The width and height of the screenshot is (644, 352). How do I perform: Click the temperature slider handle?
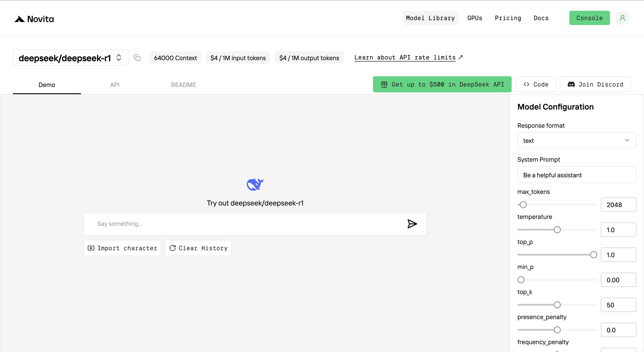557,229
